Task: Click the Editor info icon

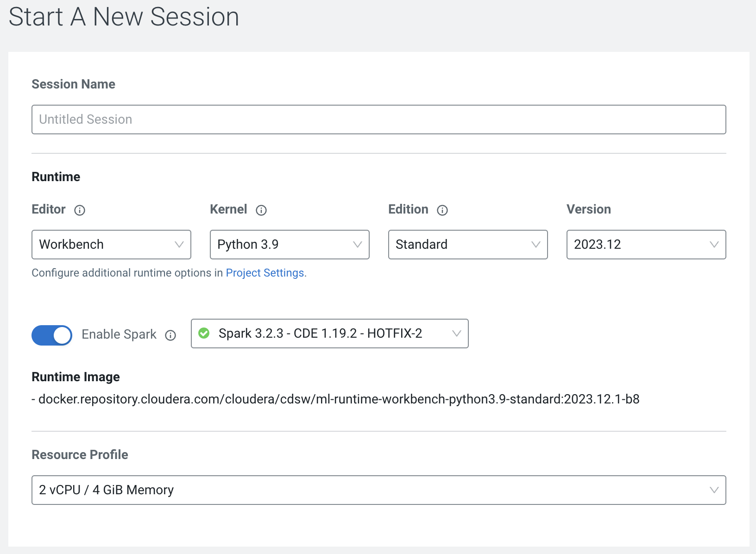Action: 80,210
